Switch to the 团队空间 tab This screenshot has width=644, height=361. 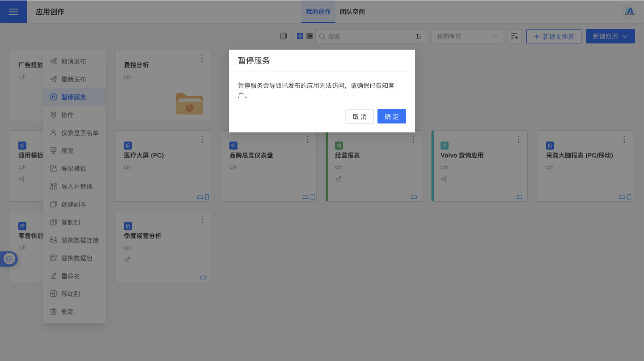coord(352,12)
